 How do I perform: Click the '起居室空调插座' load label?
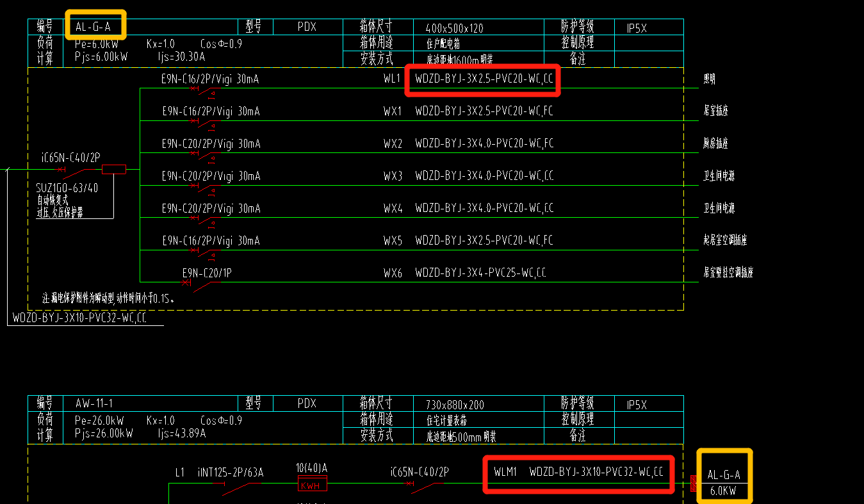(x=725, y=241)
